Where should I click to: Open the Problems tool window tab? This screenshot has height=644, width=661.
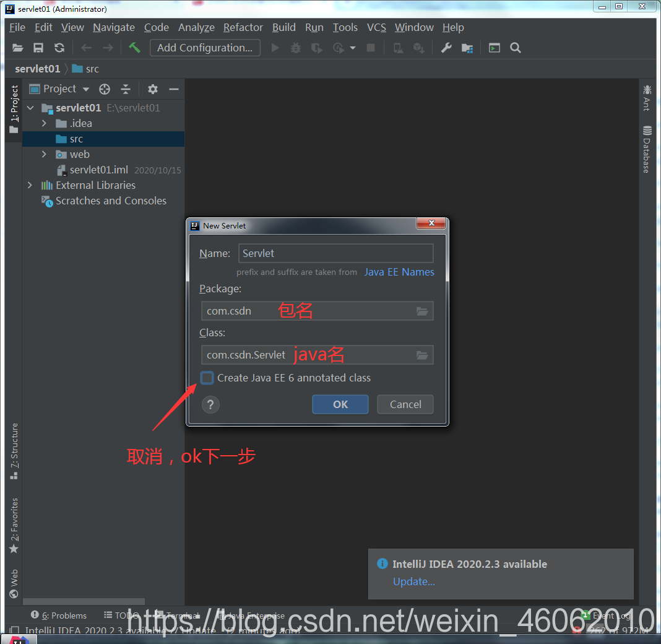(x=59, y=616)
